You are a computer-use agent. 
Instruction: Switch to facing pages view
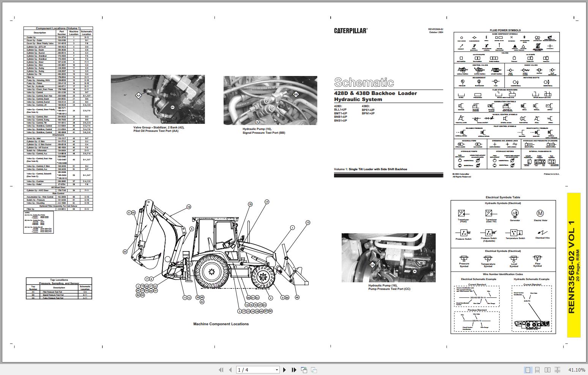coord(547,369)
